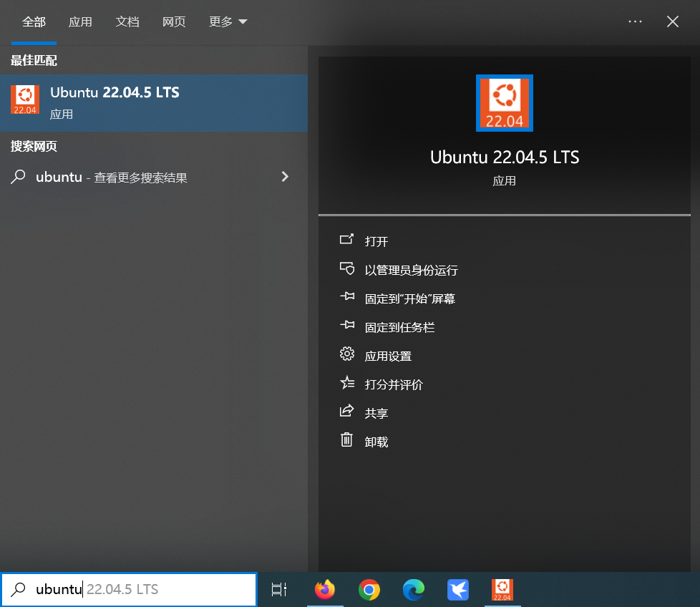Expand the ubuntu web search chevron
This screenshot has height=607, width=700.
(x=285, y=177)
